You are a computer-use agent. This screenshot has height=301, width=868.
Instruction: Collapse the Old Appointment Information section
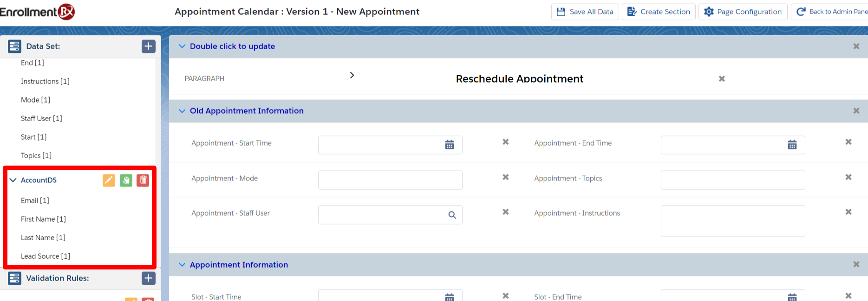(182, 111)
